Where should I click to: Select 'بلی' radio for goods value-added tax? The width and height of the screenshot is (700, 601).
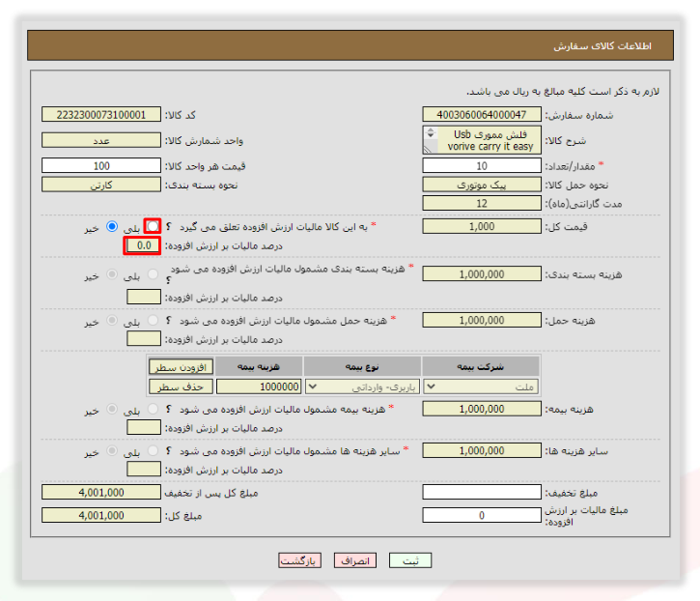point(153,226)
